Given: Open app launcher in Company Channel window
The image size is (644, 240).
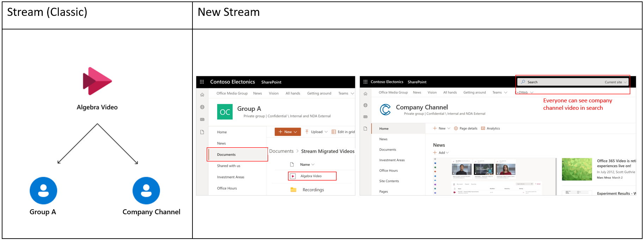Looking at the screenshot, I should pos(366,82).
